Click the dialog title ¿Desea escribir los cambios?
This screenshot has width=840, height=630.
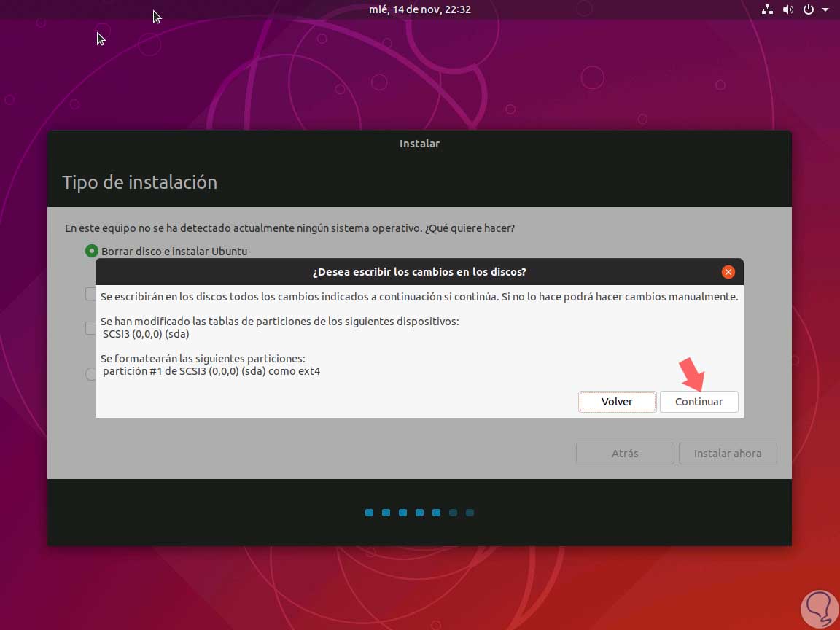419,271
